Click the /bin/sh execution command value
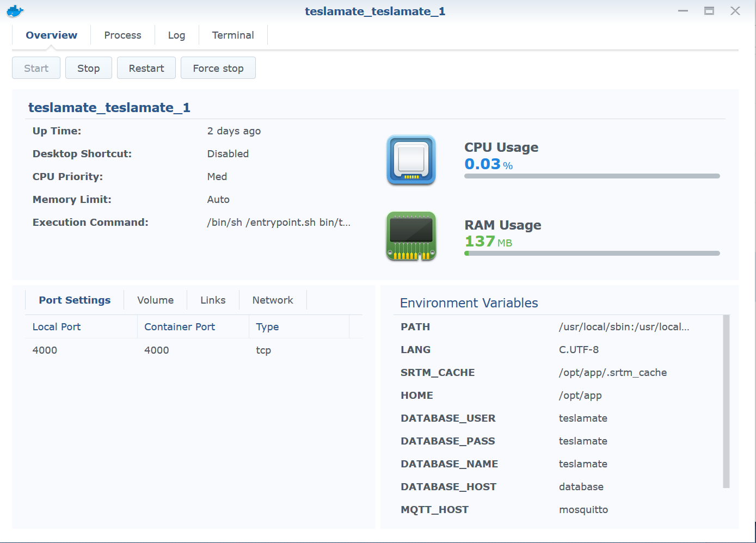This screenshot has height=543, width=756. [279, 223]
